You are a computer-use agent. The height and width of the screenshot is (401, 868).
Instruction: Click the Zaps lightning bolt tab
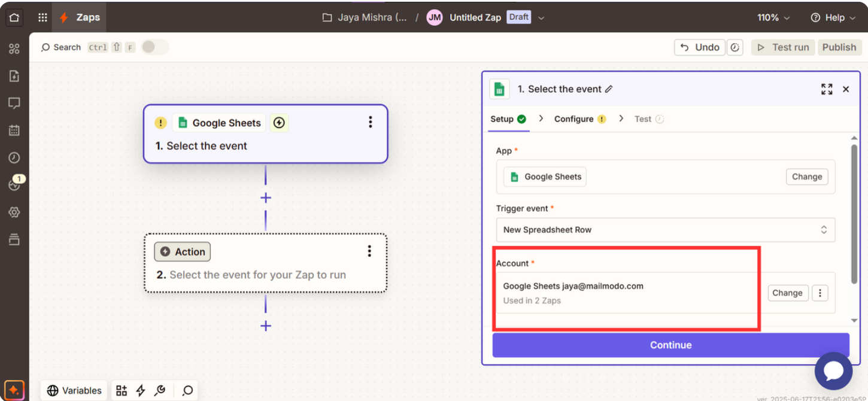(x=79, y=17)
